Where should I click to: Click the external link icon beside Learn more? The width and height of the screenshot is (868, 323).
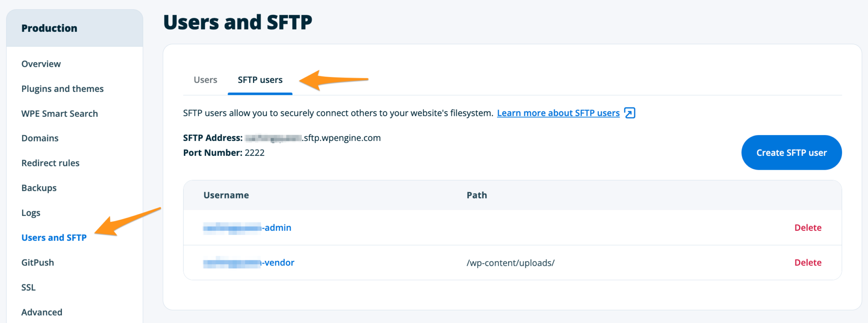pyautogui.click(x=630, y=113)
